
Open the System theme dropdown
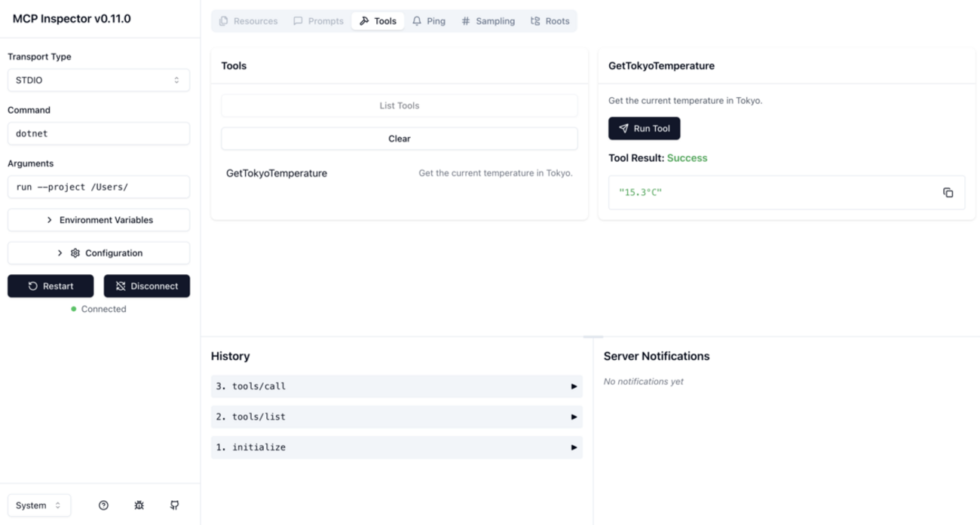(x=39, y=505)
